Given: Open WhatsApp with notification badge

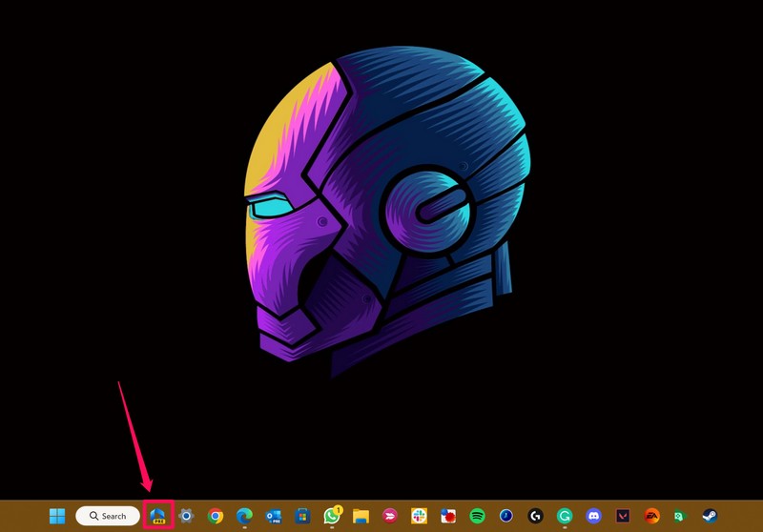Looking at the screenshot, I should [332, 515].
